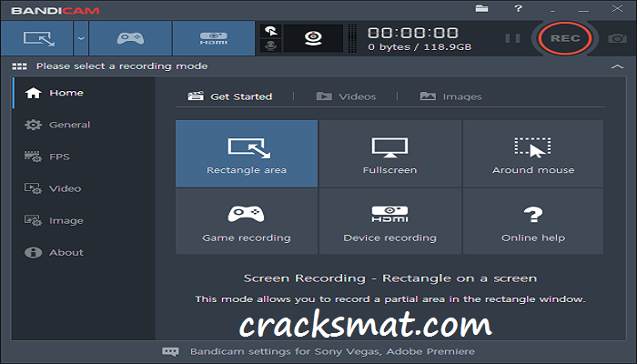Click the audio volume level meter
Image resolution: width=637 pixels, height=364 pixels.
coord(353,38)
